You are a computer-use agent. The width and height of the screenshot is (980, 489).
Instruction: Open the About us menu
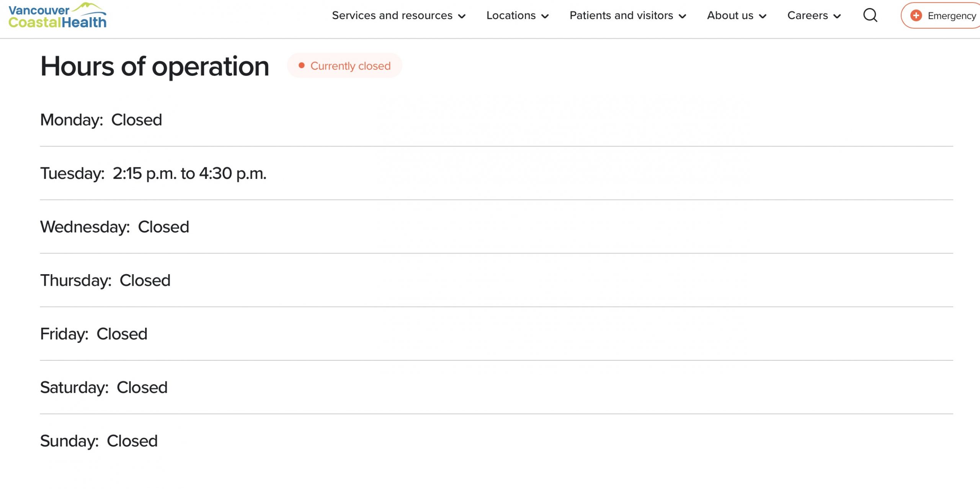point(730,16)
